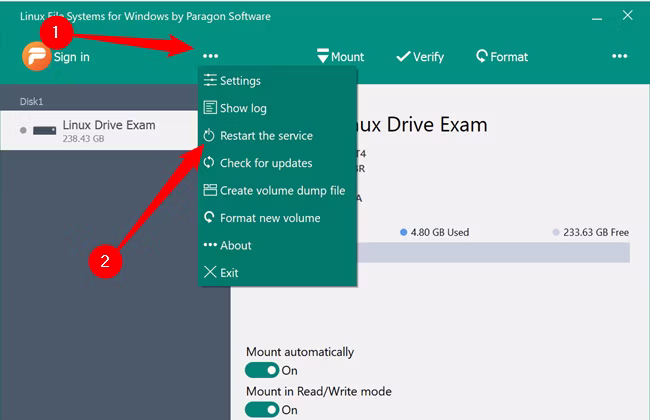Close the Paragon window
This screenshot has height=420, width=650.
[x=628, y=15]
